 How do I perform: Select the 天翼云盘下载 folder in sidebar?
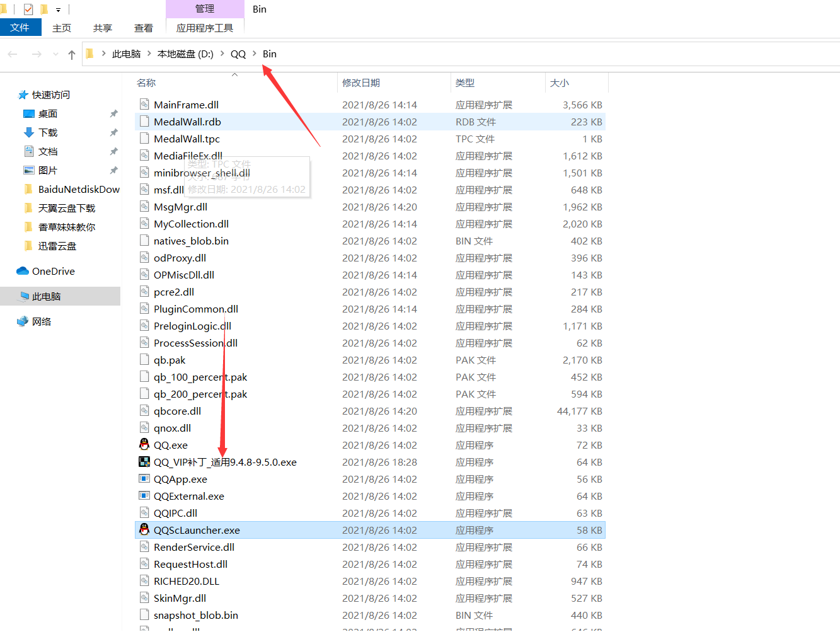click(67, 208)
